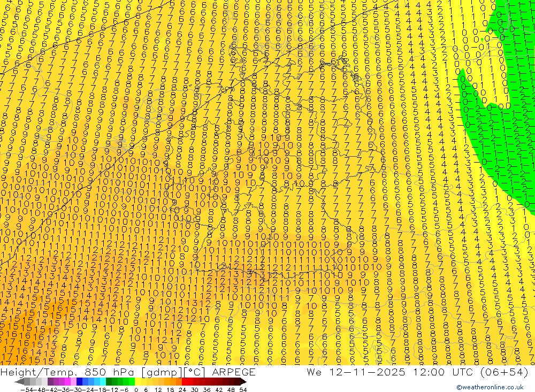Click the '24' legend value
The image size is (535, 392).
pyautogui.click(x=182, y=390)
